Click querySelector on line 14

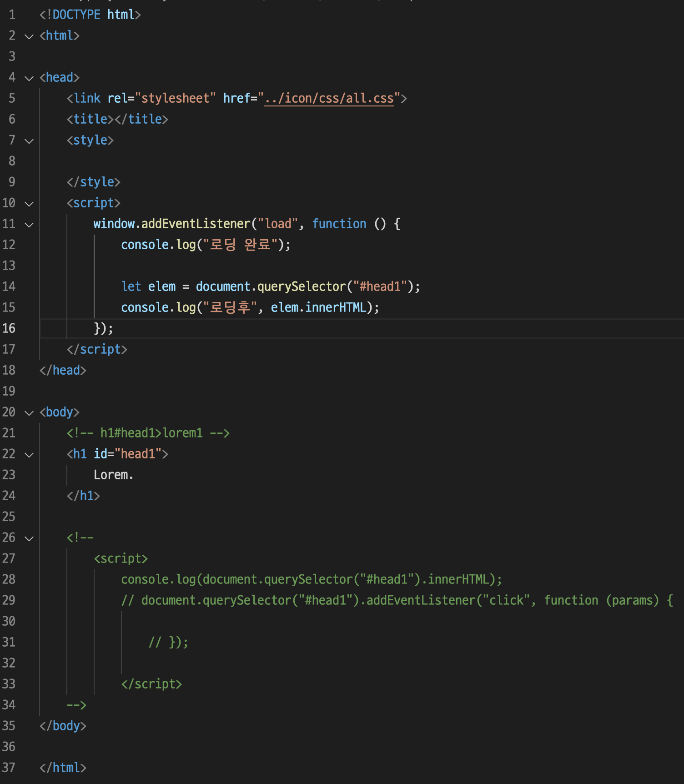coord(302,286)
